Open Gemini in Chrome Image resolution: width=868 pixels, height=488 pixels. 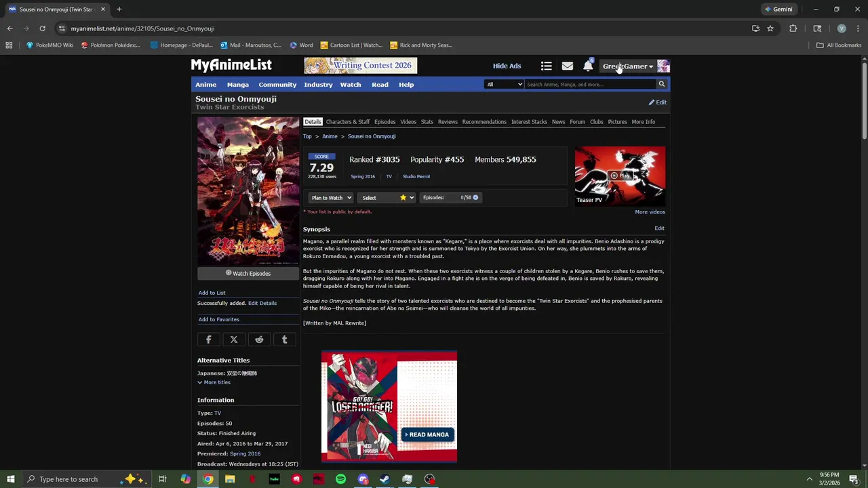pyautogui.click(x=778, y=9)
